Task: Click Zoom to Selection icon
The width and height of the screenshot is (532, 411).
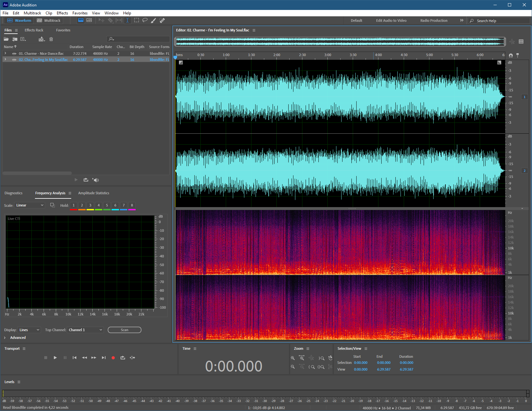Action: 321,367
